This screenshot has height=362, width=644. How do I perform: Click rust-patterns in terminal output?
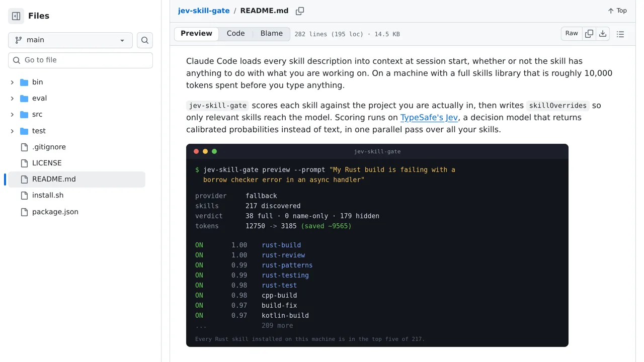pos(287,265)
